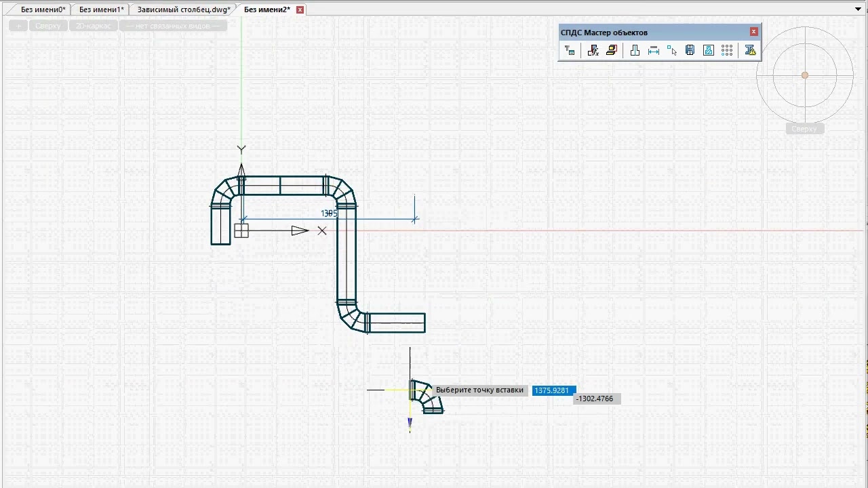868x488 pixels.
Task: Open the Зависимый столбец.dwg* tab
Action: 184,9
